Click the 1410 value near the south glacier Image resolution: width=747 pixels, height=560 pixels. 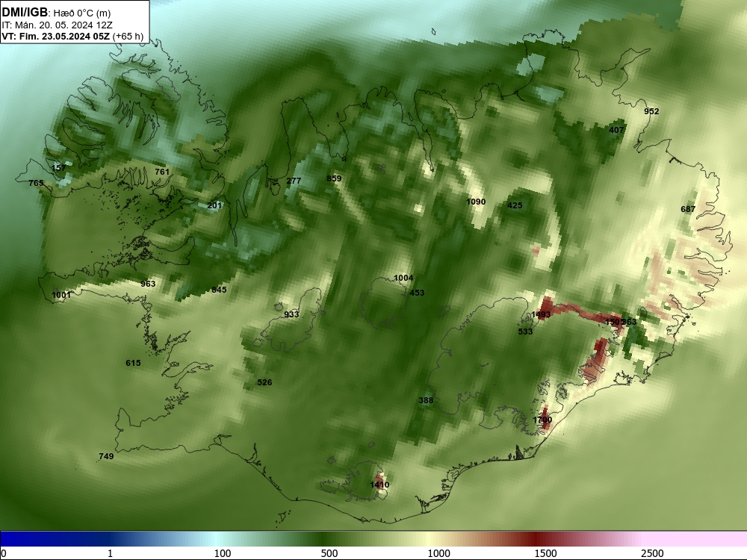[379, 485]
